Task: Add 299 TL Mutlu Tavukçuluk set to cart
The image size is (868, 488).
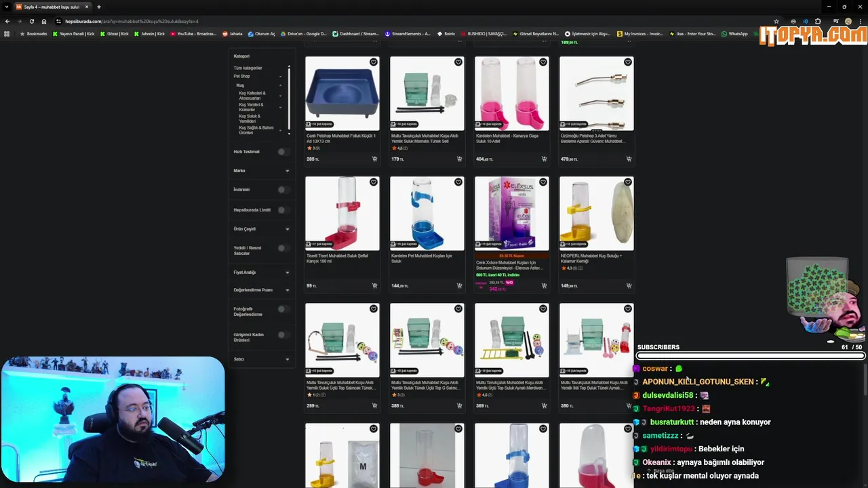Action: coord(374,405)
